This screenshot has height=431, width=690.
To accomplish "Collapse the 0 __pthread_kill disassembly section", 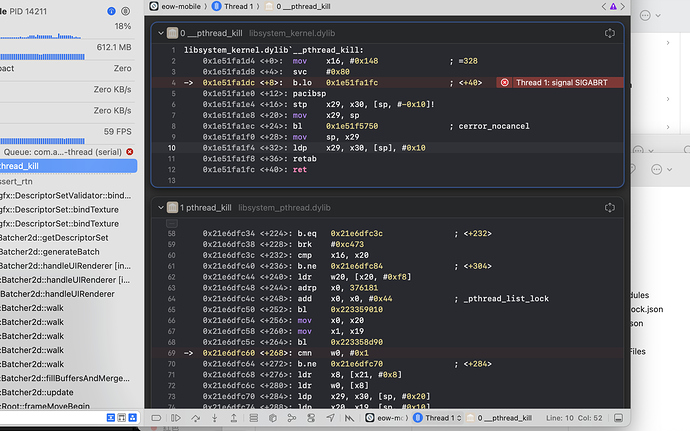I will [x=161, y=33].
